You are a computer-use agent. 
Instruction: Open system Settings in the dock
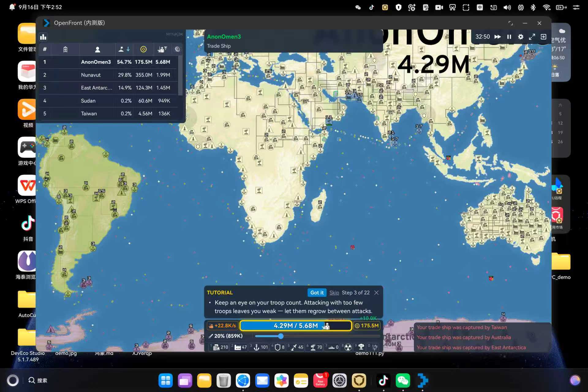tap(340, 381)
